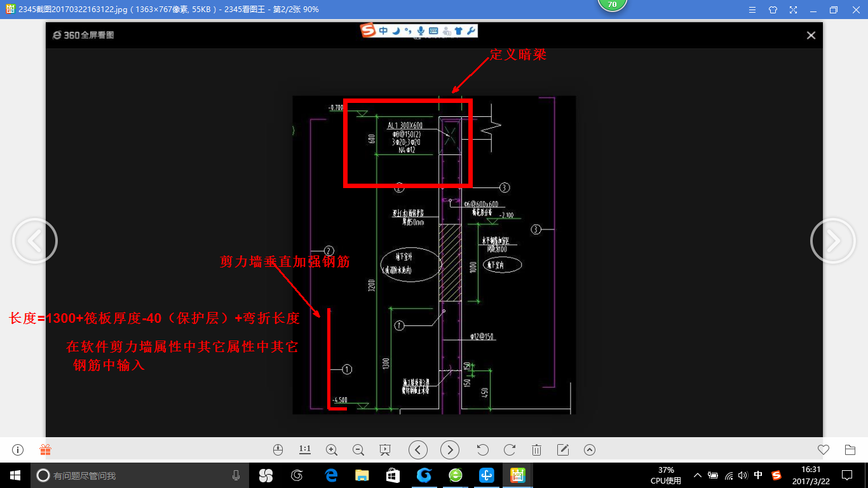Click 360全屏看图 logo label
868x488 pixels.
point(84,36)
